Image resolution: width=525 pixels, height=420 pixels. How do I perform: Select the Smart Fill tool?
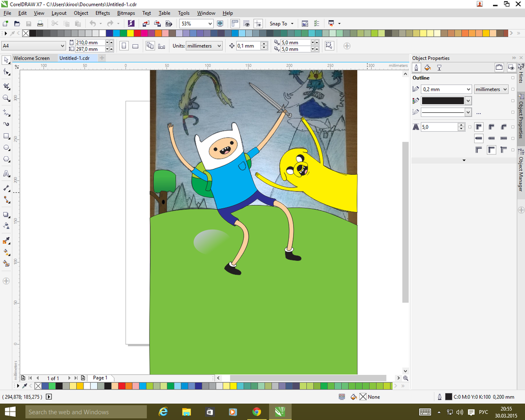click(6, 264)
